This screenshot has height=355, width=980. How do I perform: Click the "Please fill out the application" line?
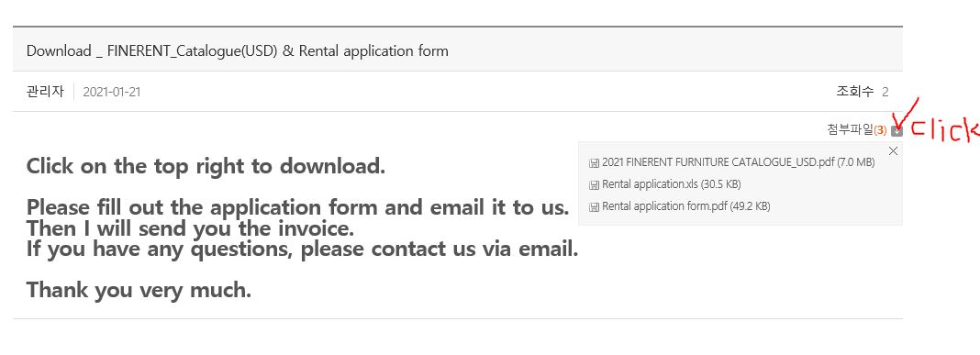coord(297,207)
